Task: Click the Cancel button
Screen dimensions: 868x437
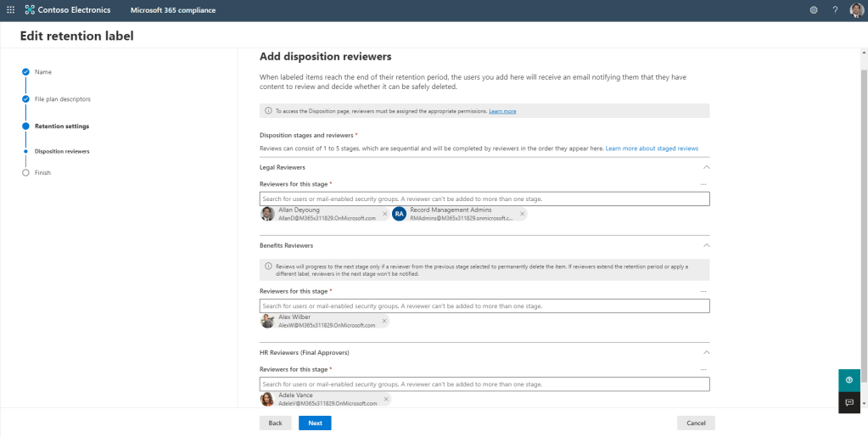Action: [696, 423]
